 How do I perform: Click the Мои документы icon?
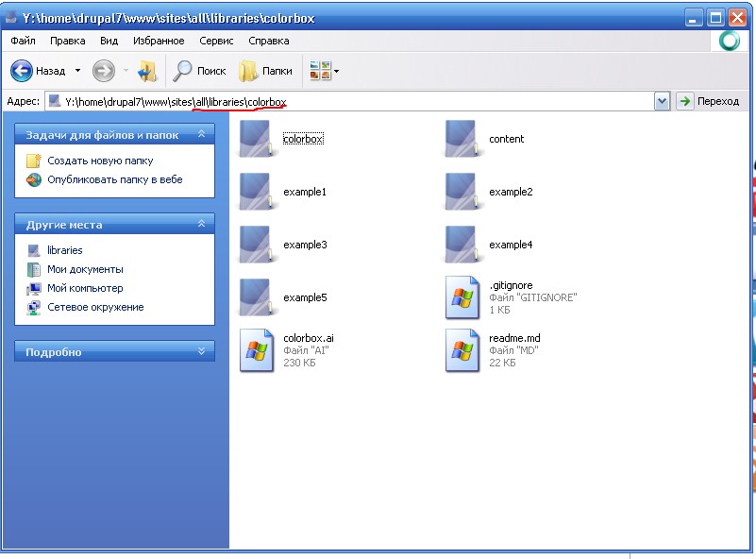tap(34, 269)
